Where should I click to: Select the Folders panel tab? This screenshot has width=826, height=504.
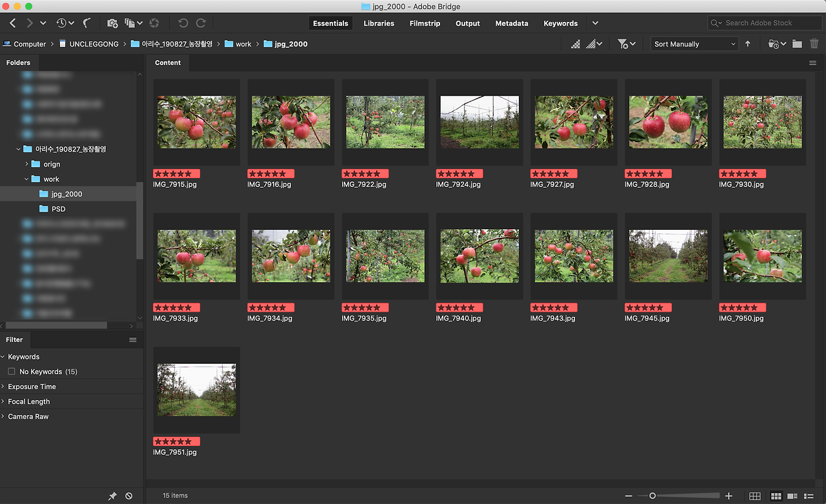19,63
